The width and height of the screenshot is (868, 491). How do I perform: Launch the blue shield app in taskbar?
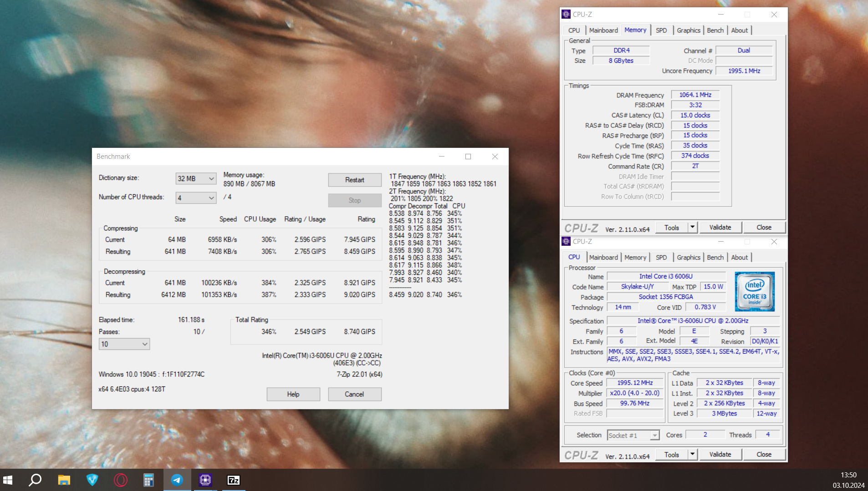point(92,480)
